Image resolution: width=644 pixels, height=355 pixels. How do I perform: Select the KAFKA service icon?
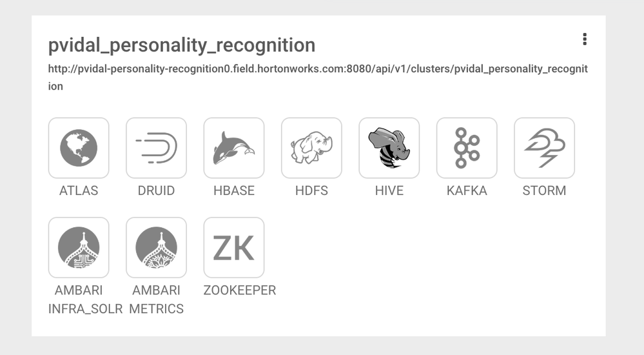tap(467, 148)
